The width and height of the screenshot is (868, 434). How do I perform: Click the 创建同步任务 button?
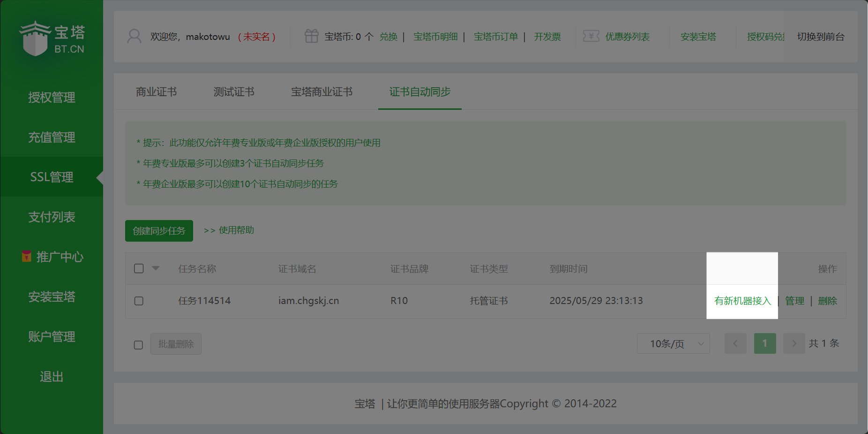click(159, 230)
